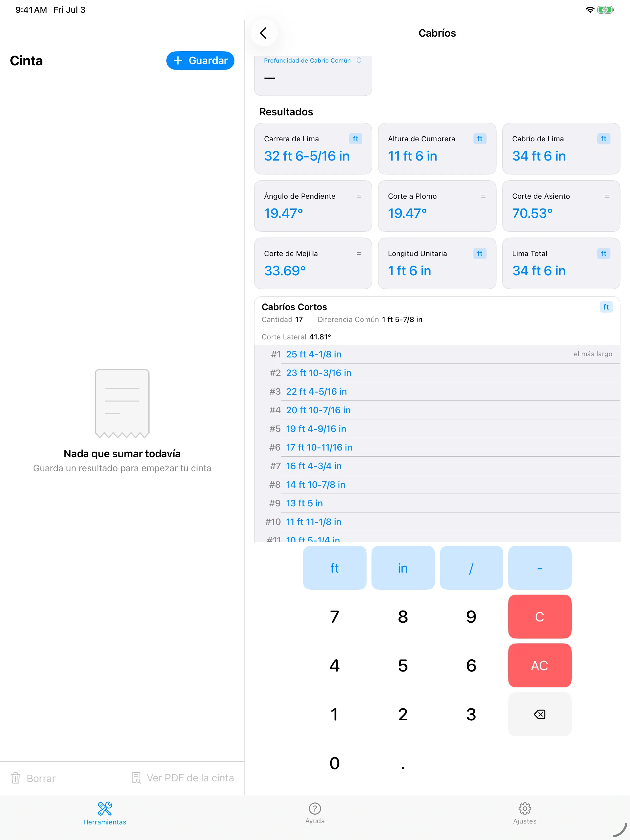The width and height of the screenshot is (630, 840).
Task: Tap the Profundidad de Cabrío Común value field
Action: click(x=313, y=79)
